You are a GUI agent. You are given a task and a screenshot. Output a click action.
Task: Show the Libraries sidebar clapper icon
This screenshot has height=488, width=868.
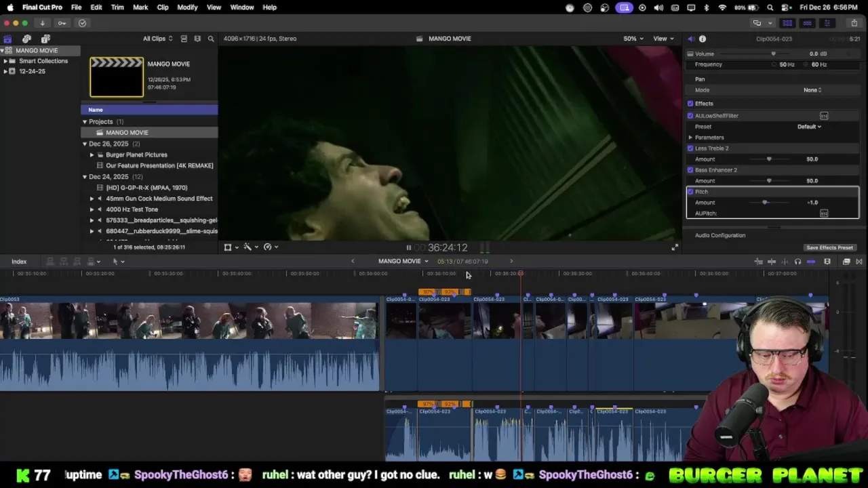[7, 39]
